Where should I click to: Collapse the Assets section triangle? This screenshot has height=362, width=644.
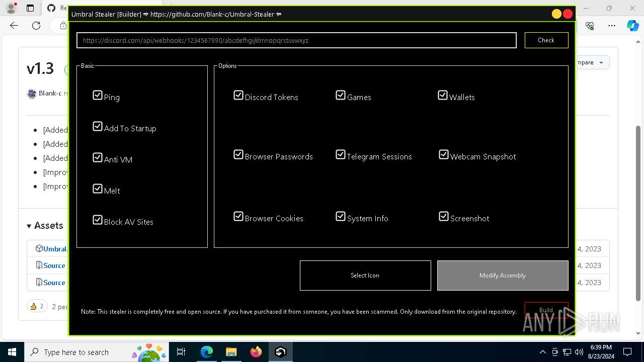[29, 226]
